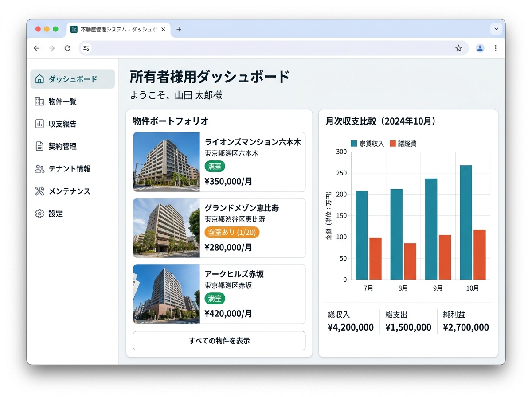
Task: Open the tab strip chevron dropdown
Action: point(496,29)
